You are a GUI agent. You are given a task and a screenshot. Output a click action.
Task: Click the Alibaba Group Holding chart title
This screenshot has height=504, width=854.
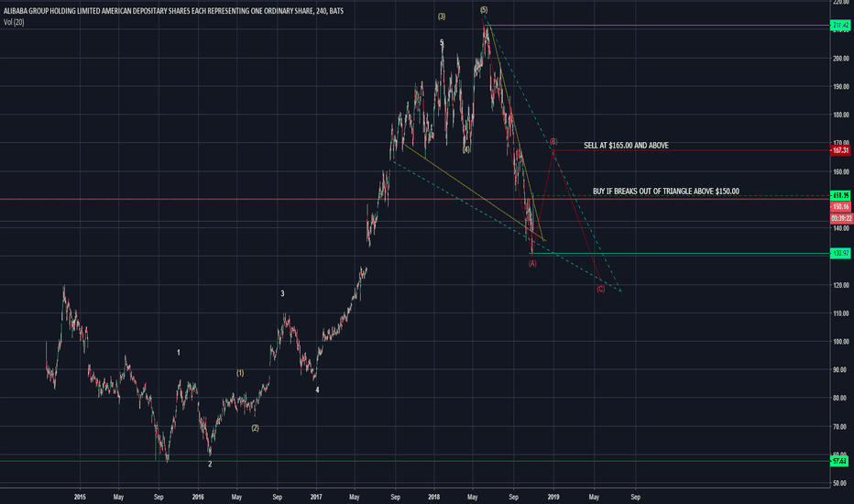click(173, 10)
